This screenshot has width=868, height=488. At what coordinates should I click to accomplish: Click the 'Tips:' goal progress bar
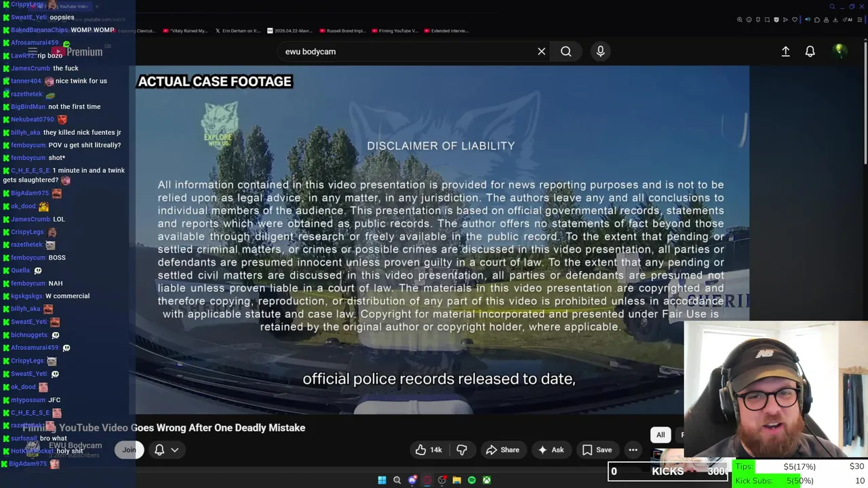click(799, 466)
